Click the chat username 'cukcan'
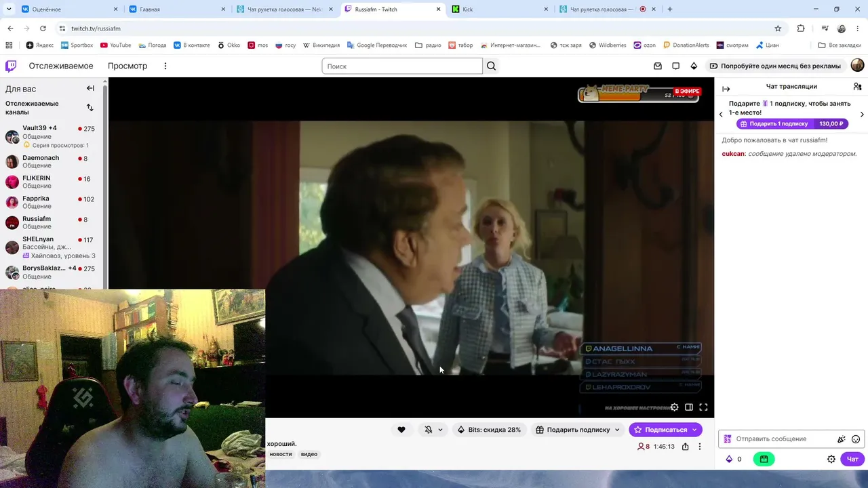Image resolution: width=868 pixels, height=488 pixels. [x=733, y=154]
